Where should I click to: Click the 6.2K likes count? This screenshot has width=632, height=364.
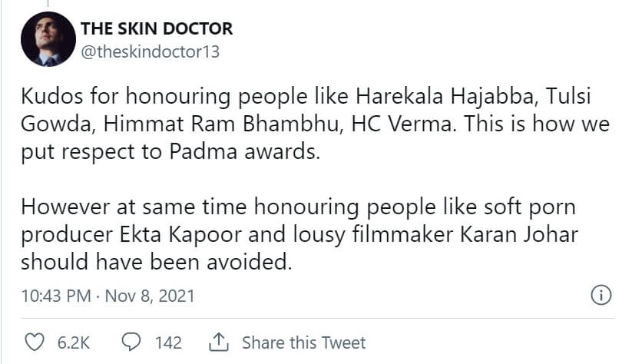75,342
